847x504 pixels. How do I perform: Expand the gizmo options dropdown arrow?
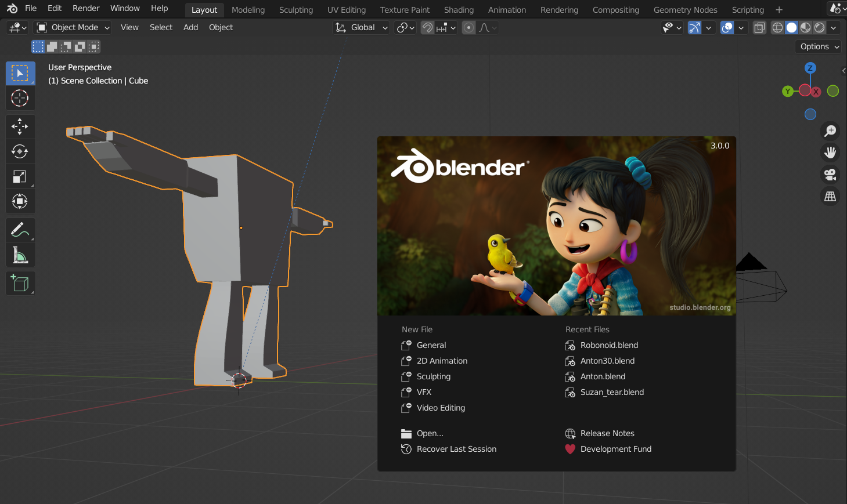pyautogui.click(x=708, y=27)
